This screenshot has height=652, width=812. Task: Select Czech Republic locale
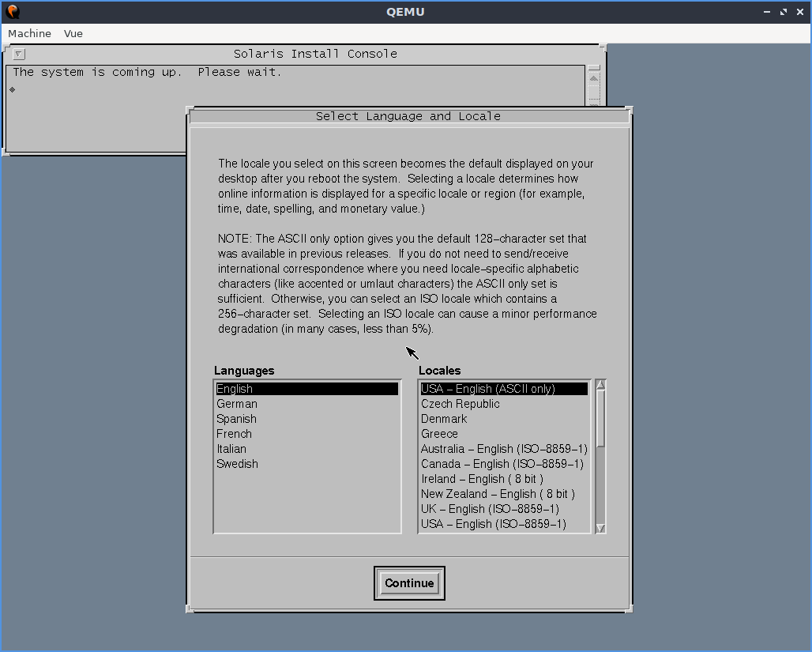click(x=504, y=404)
